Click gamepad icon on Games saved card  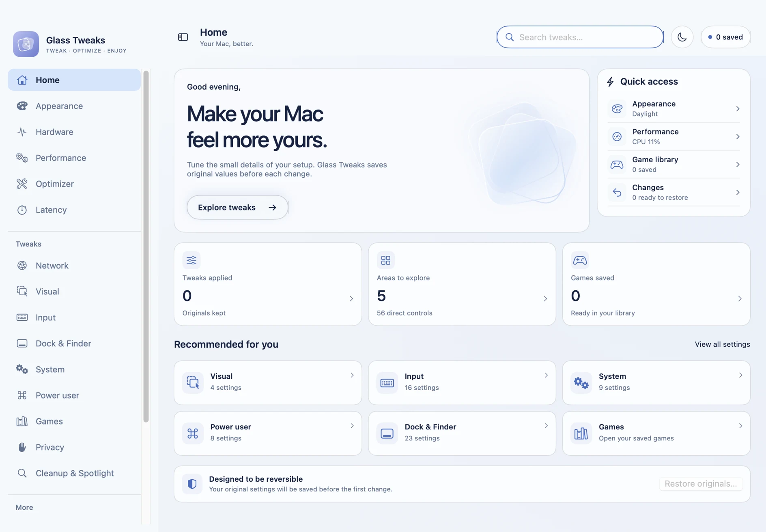click(x=580, y=260)
